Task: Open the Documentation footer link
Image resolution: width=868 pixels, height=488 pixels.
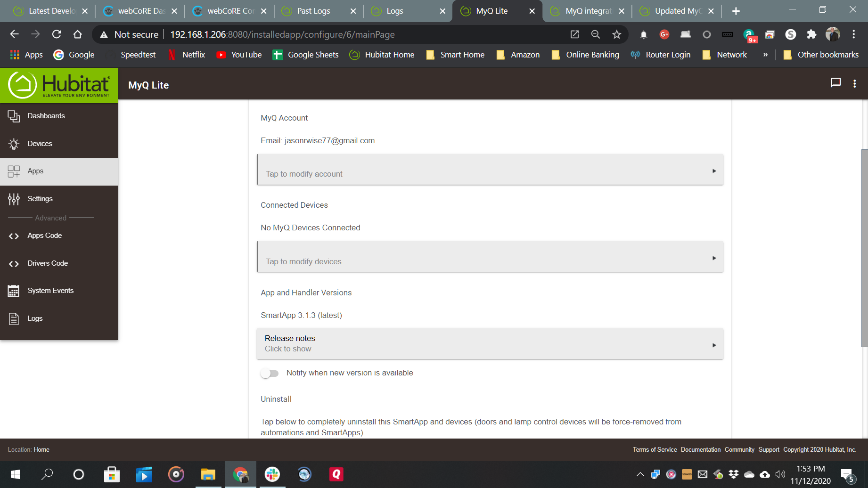Action: point(701,450)
